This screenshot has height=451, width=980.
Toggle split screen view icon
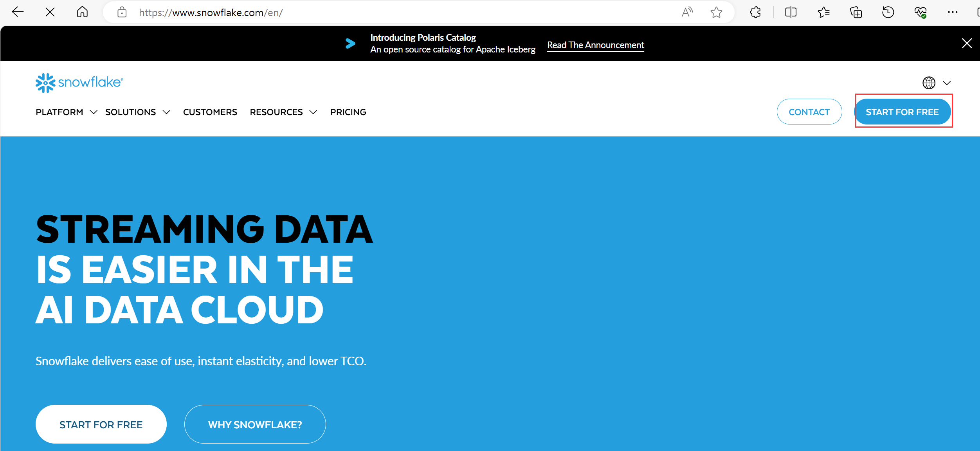click(791, 12)
